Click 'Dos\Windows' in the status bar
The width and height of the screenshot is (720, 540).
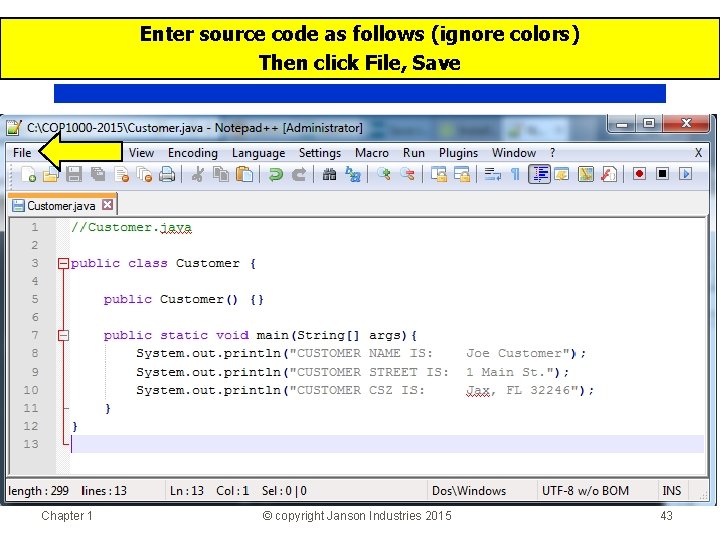click(x=469, y=491)
